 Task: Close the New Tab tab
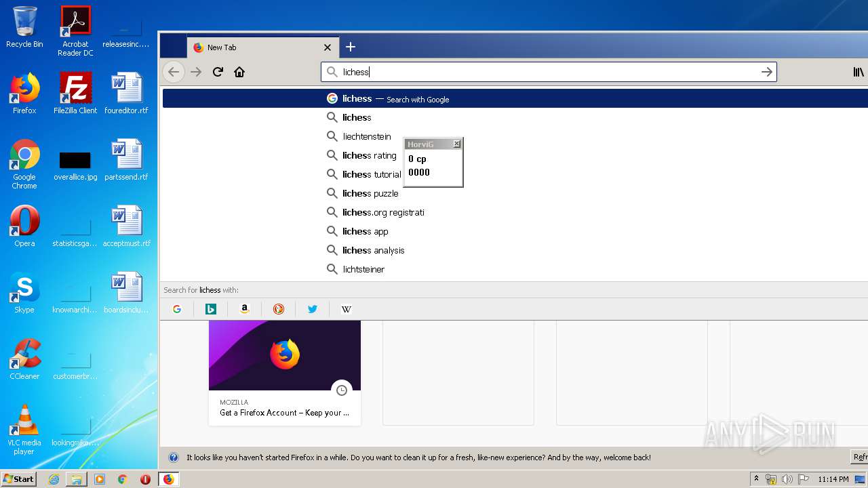(x=328, y=47)
